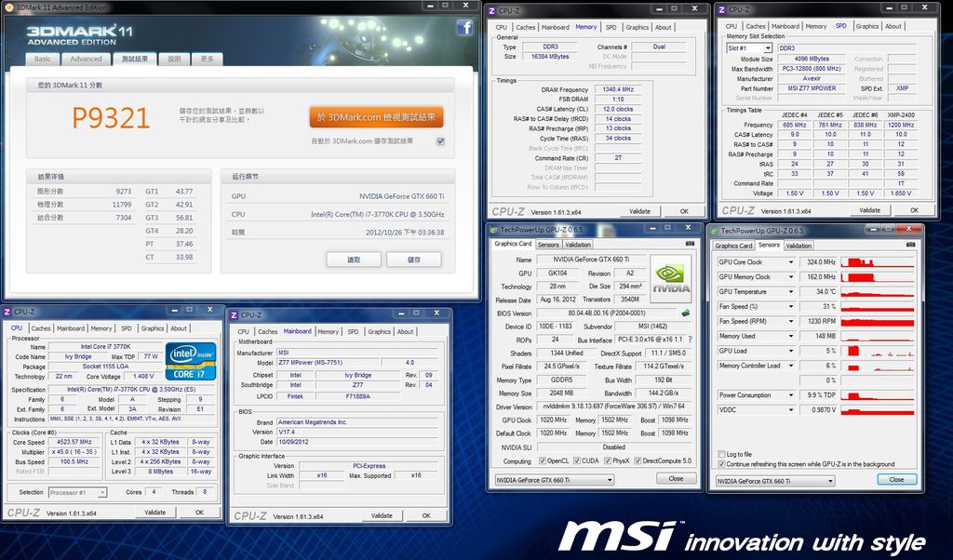Click Close in the GPU-Z Graphics Card window
This screenshot has width=953, height=560.
[676, 479]
